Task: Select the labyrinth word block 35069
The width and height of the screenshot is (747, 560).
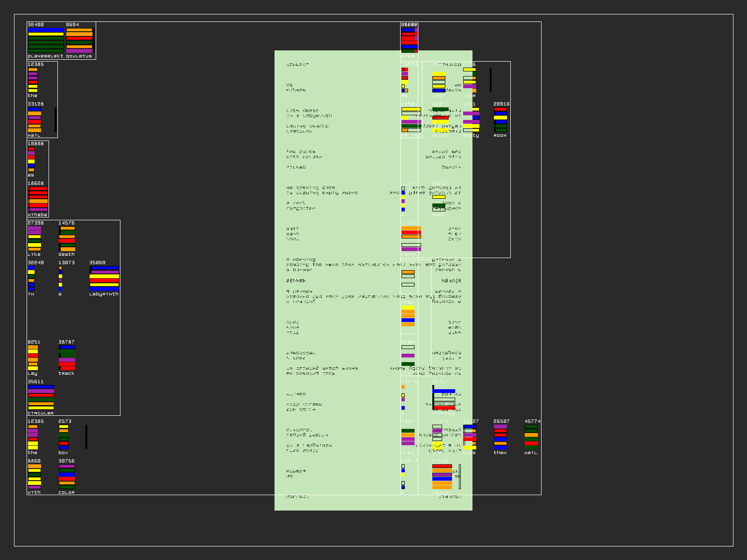Action: 104,278
